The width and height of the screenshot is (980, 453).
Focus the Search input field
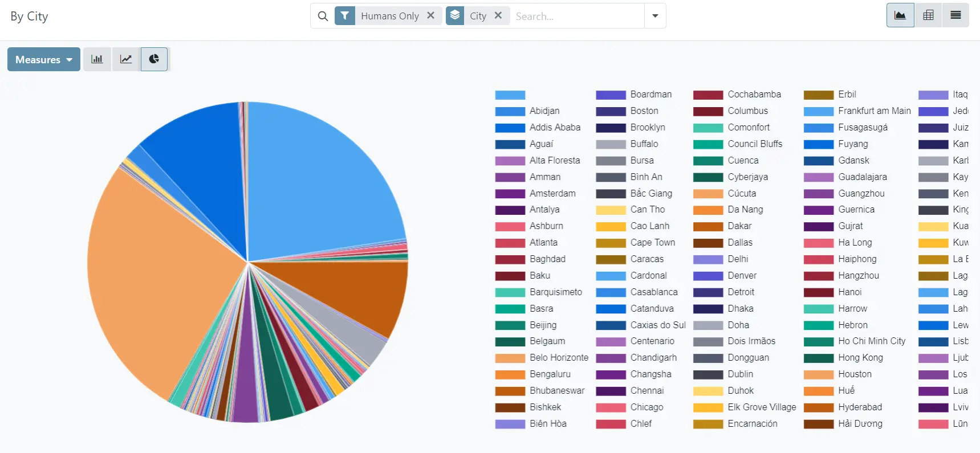coord(576,16)
